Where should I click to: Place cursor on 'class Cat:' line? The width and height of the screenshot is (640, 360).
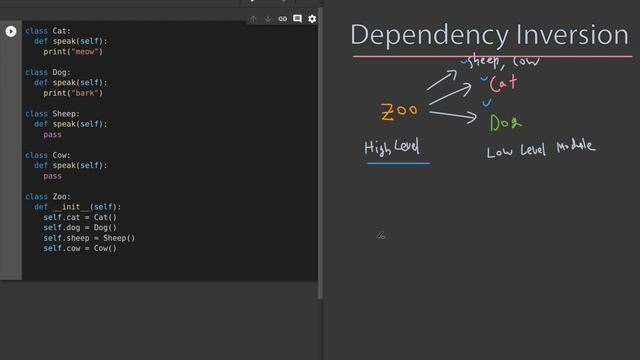click(x=48, y=31)
